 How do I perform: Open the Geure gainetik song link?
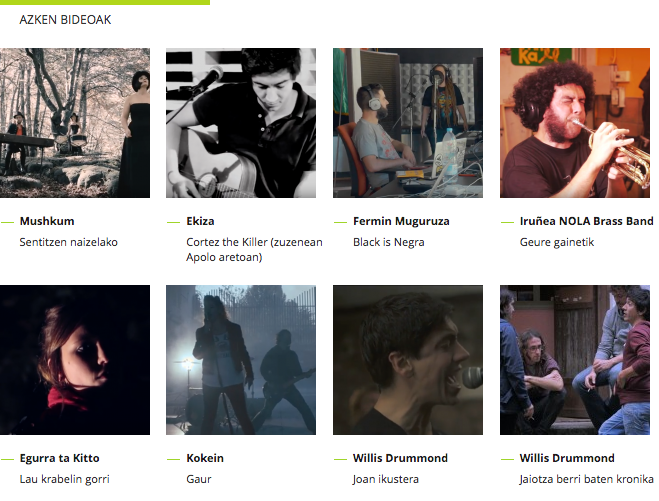pos(557,242)
